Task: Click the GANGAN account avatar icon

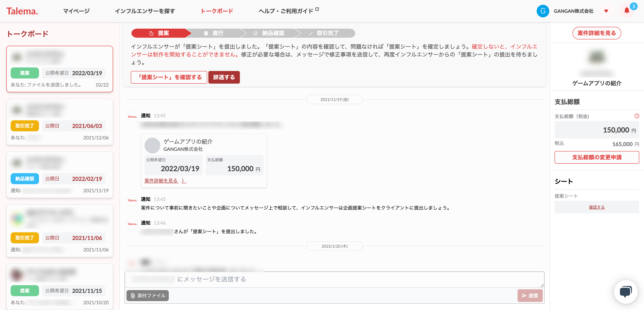Action: coord(543,11)
